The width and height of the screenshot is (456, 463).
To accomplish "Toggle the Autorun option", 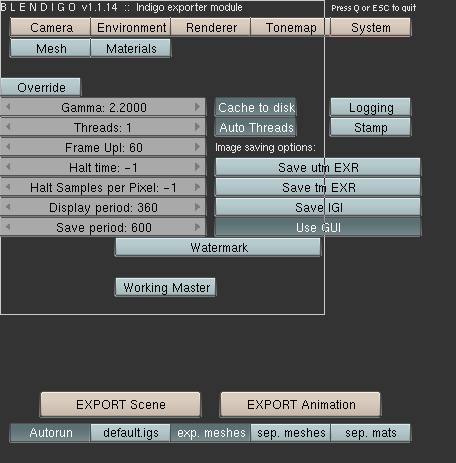I will pos(51,433).
